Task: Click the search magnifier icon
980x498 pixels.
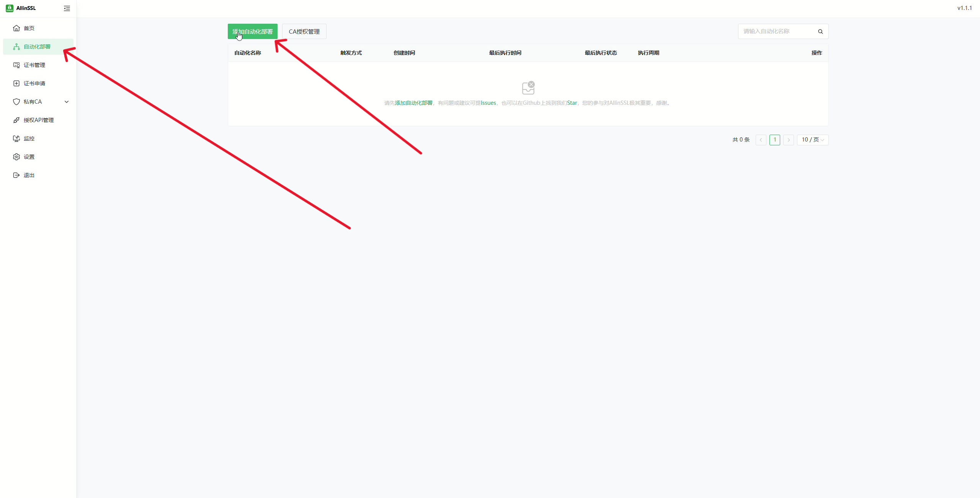Action: coord(820,31)
